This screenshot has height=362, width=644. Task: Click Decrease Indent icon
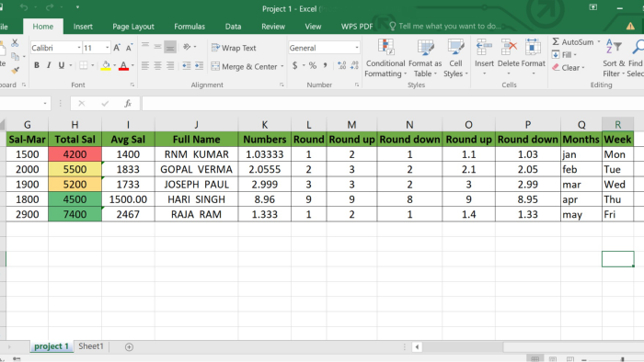point(187,65)
